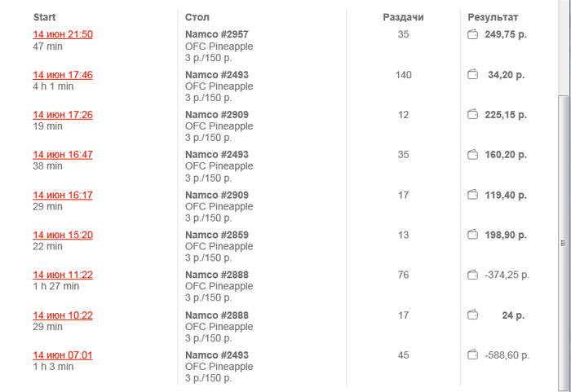Open the 14 июн 21:50 session link
The width and height of the screenshot is (571, 392).
point(63,34)
